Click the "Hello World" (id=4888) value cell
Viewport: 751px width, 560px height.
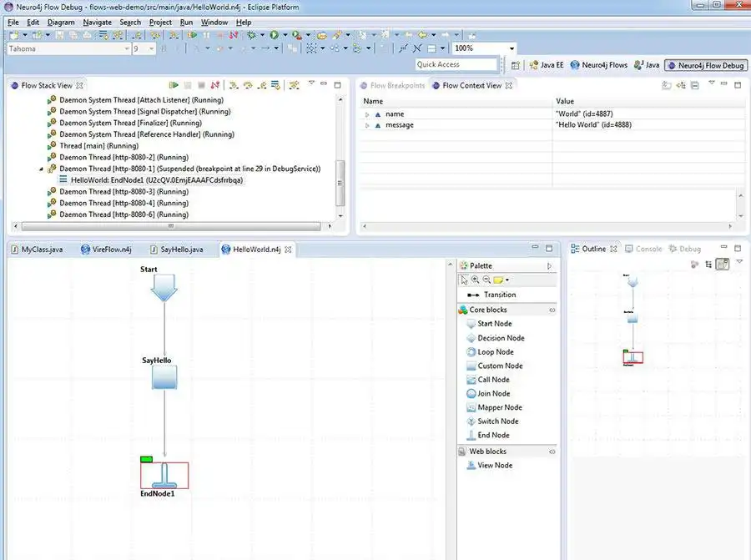649,125
